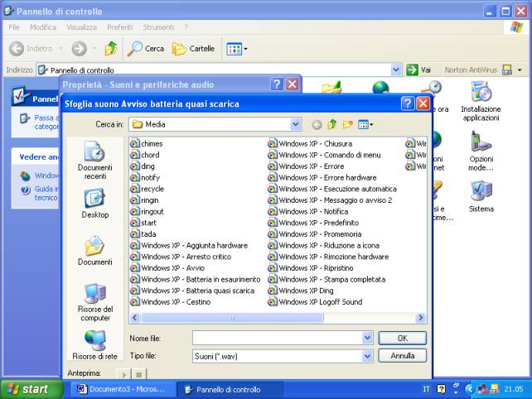Expand the Tipo file Suoni dropdown

[x=367, y=356]
